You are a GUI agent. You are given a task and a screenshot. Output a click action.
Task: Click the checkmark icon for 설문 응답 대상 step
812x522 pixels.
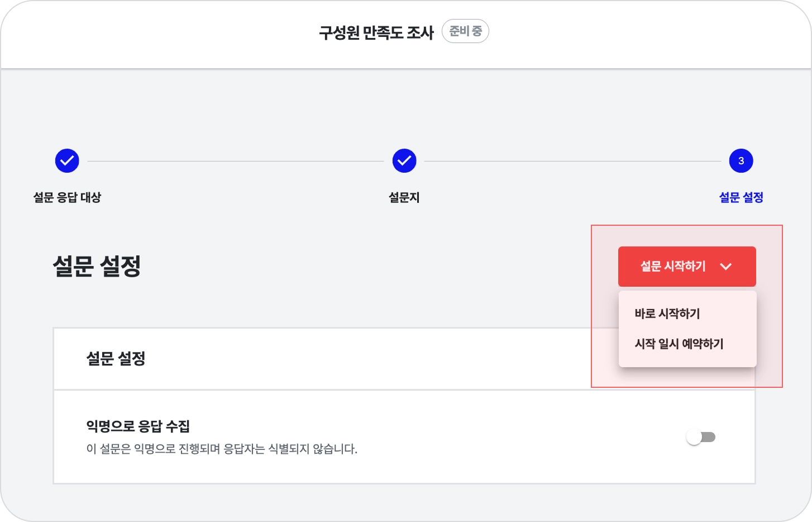tap(67, 161)
